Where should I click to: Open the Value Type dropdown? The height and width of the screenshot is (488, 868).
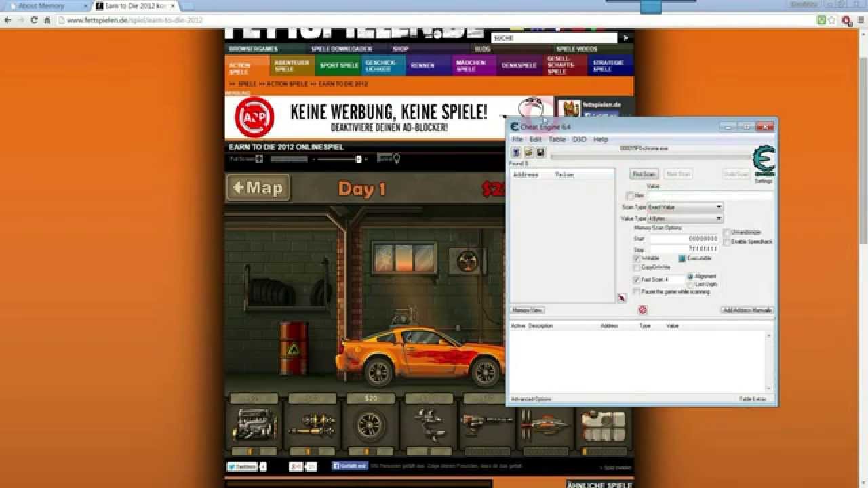pyautogui.click(x=685, y=218)
